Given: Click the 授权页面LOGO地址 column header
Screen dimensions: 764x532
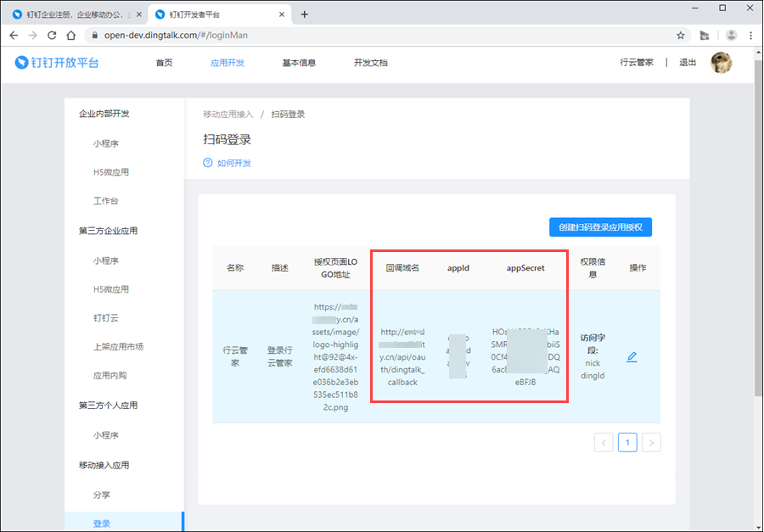Looking at the screenshot, I should (x=335, y=268).
